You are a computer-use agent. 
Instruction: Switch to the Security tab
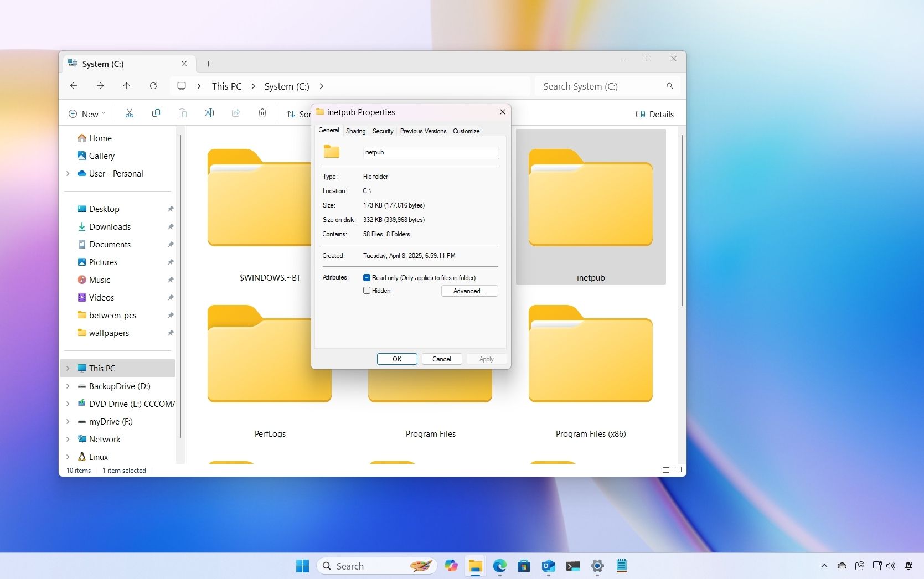[x=383, y=131]
